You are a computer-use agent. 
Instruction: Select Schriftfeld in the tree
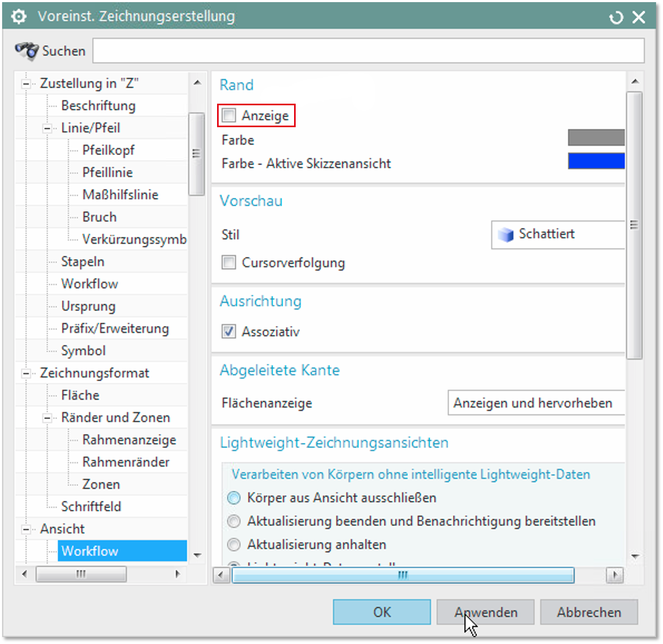click(91, 506)
